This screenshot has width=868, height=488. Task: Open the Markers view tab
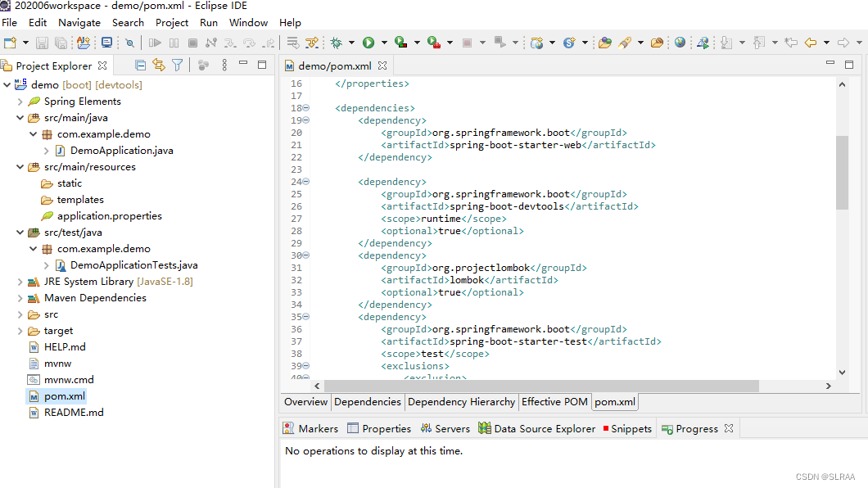coord(310,429)
